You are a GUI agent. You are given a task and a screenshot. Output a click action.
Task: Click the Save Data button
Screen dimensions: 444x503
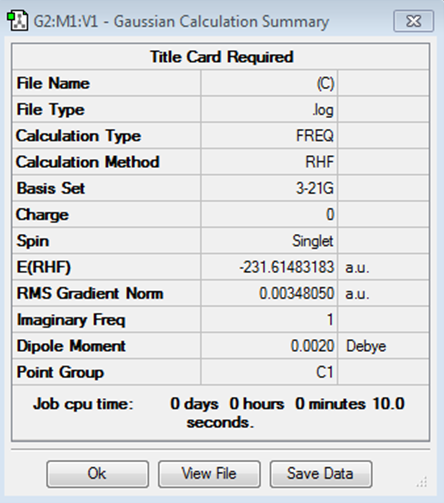[321, 474]
